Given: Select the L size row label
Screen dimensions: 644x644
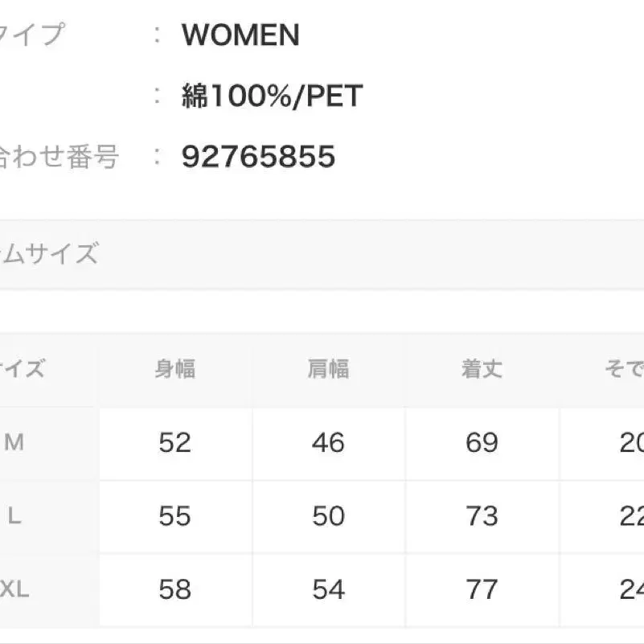Looking at the screenshot, I should pyautogui.click(x=14, y=516).
